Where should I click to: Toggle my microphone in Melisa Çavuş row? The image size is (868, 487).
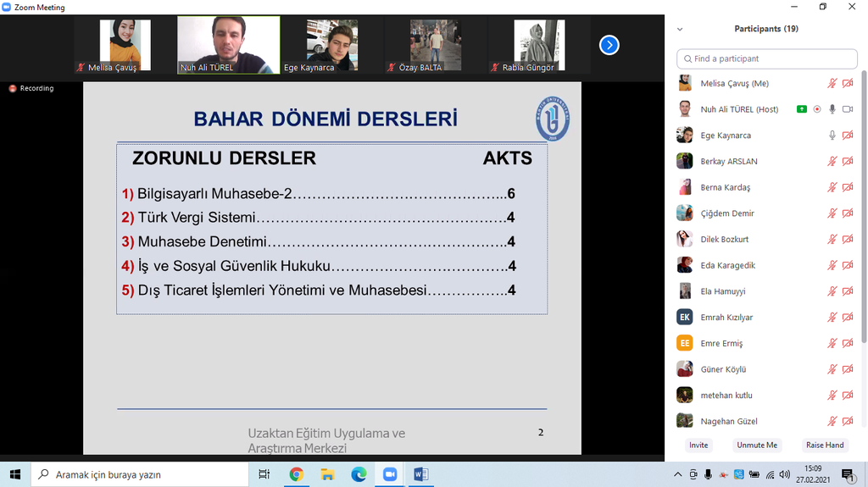tap(832, 84)
